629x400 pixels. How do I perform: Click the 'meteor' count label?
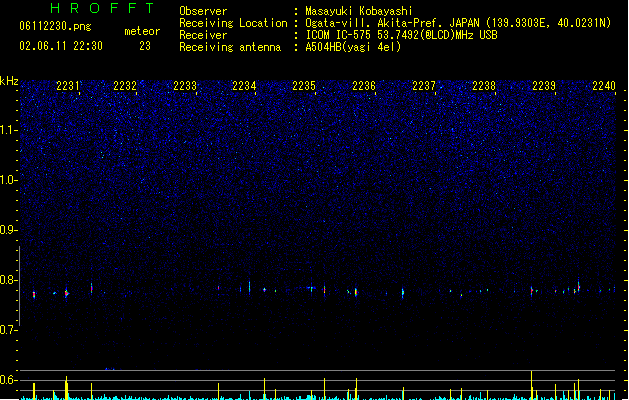[142, 31]
